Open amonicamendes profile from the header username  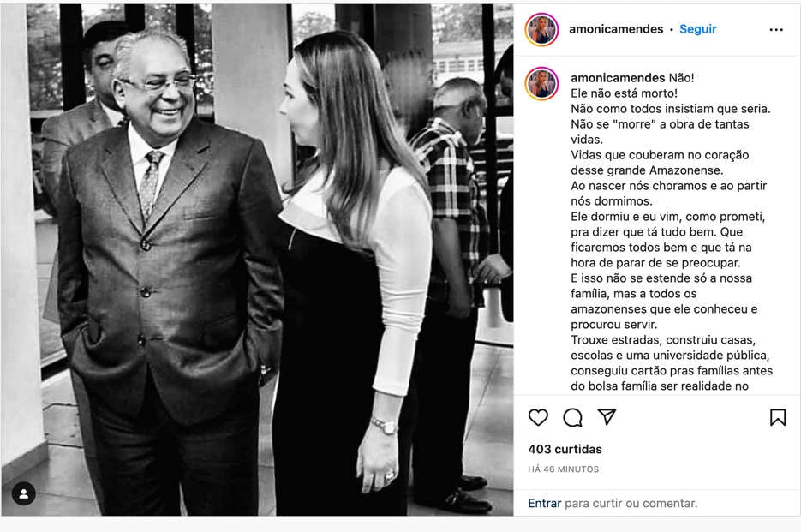tap(616, 29)
